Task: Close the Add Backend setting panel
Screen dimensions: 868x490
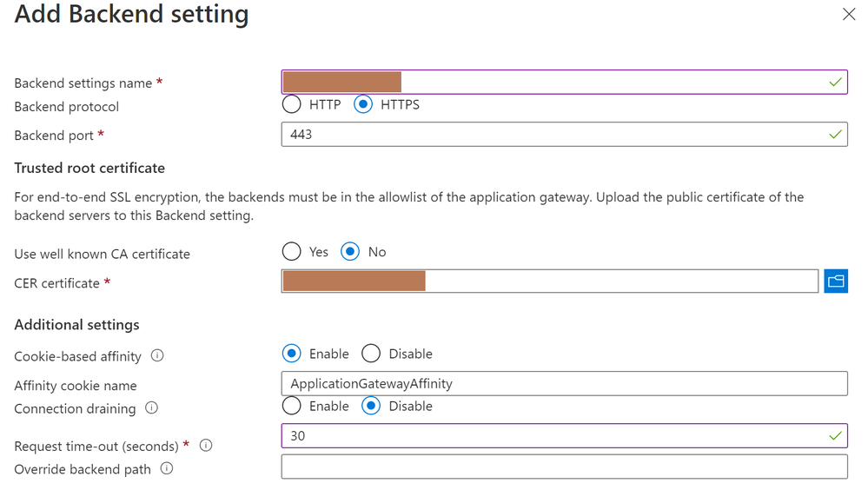Action: coord(849,15)
